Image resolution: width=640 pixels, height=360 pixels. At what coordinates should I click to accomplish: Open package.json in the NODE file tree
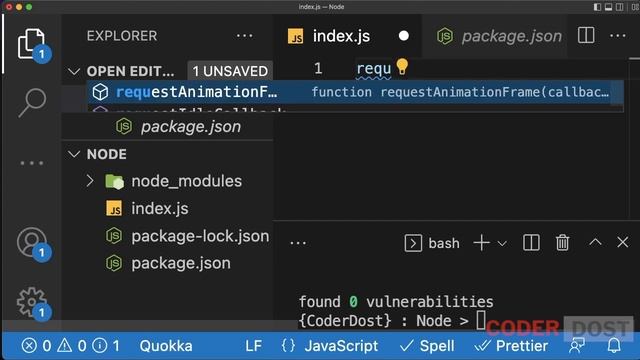pyautogui.click(x=181, y=263)
